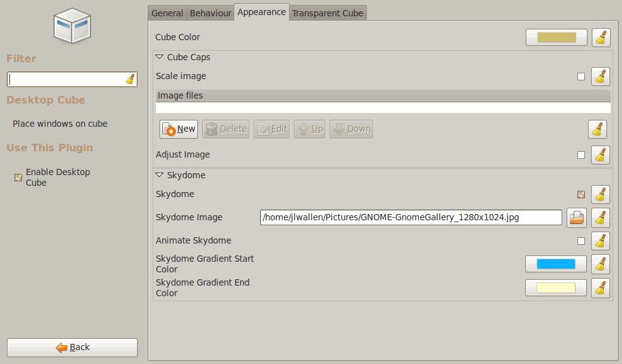Image resolution: width=622 pixels, height=364 pixels.
Task: Reset Adjust Image using its broom icon
Action: coord(600,155)
